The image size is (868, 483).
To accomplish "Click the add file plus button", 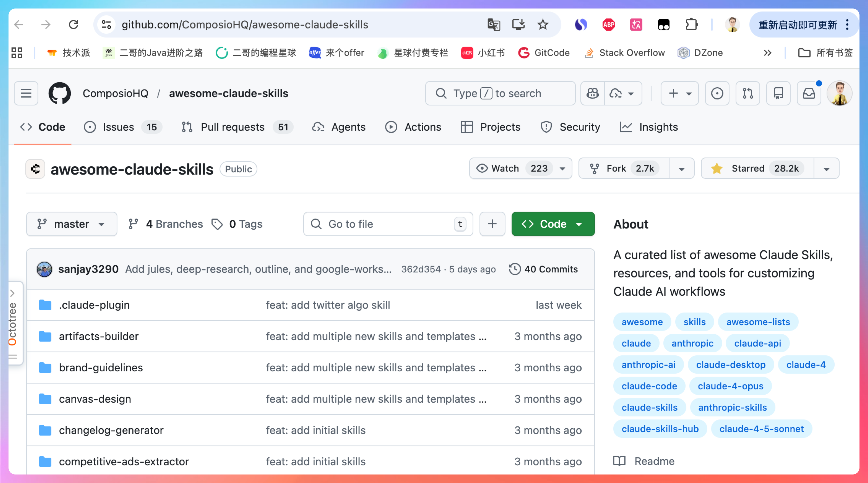I will (492, 224).
